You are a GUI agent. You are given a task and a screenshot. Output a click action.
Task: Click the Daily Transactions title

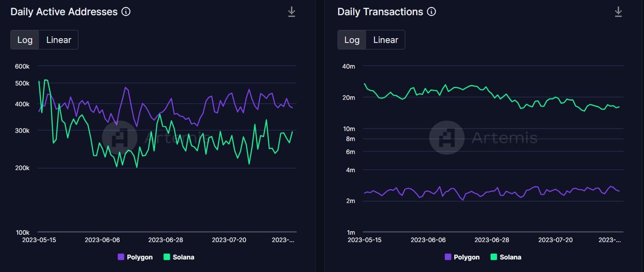(380, 12)
